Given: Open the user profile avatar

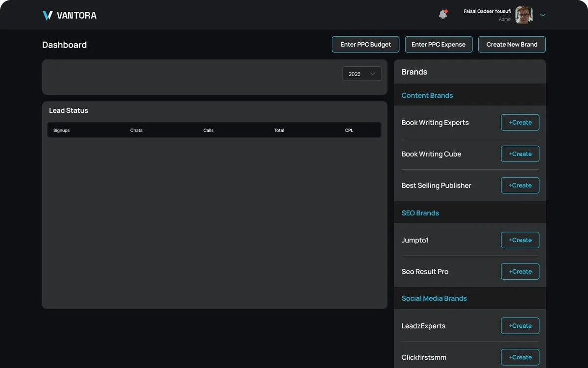Looking at the screenshot, I should click(x=524, y=15).
